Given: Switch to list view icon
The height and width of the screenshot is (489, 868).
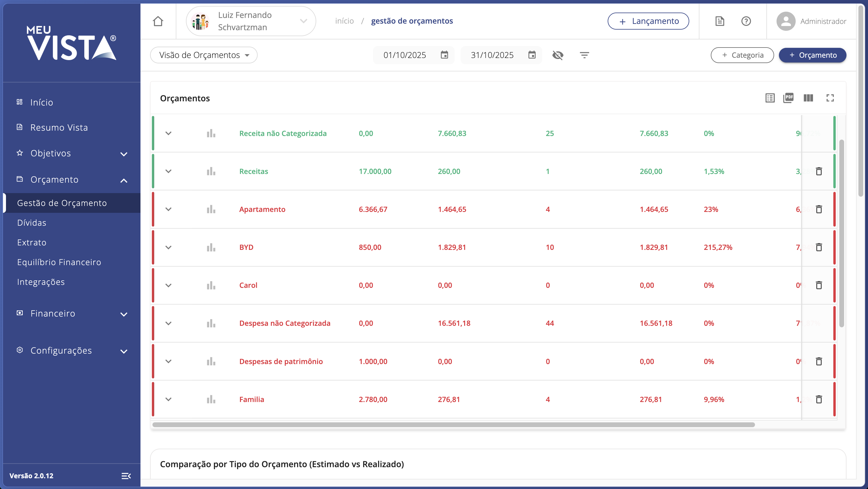Looking at the screenshot, I should tap(770, 98).
